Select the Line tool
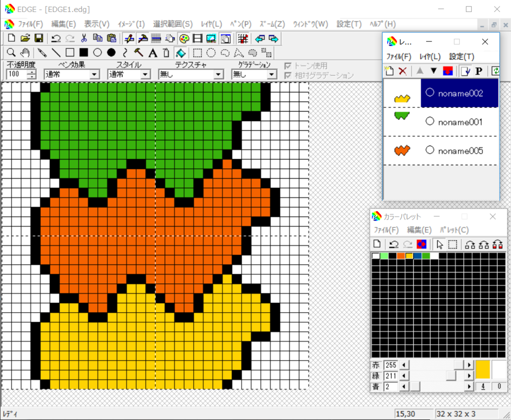The height and width of the screenshot is (420, 511). click(x=56, y=52)
